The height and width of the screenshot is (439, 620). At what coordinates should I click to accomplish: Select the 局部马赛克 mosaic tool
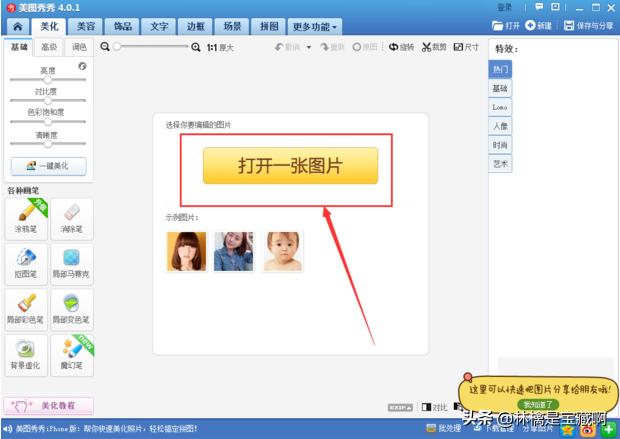click(71, 262)
